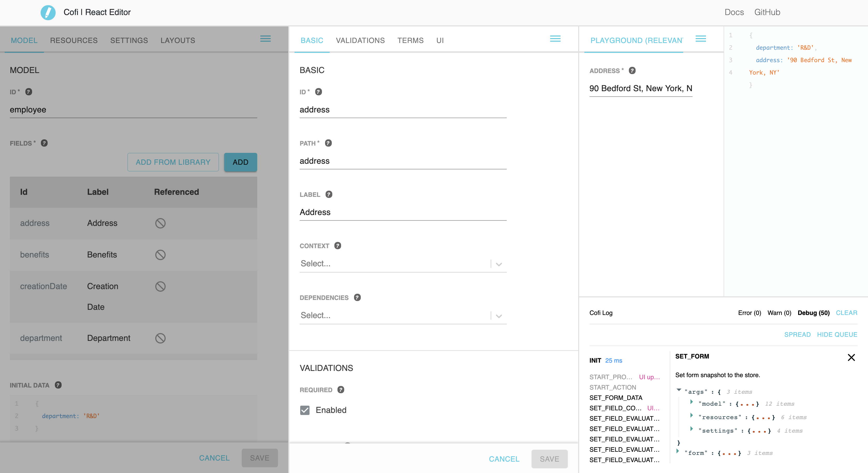The width and height of the screenshot is (868, 473).
Task: Open the Docs link
Action: tap(734, 12)
